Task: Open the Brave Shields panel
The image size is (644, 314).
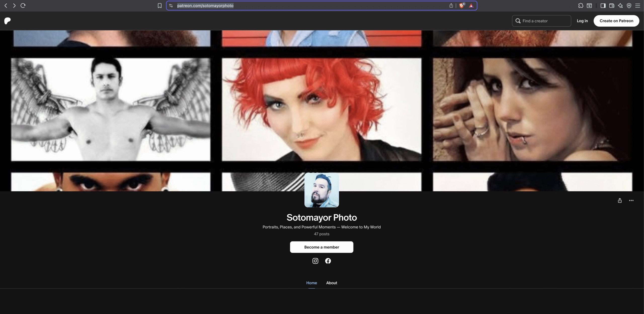Action: pyautogui.click(x=462, y=5)
